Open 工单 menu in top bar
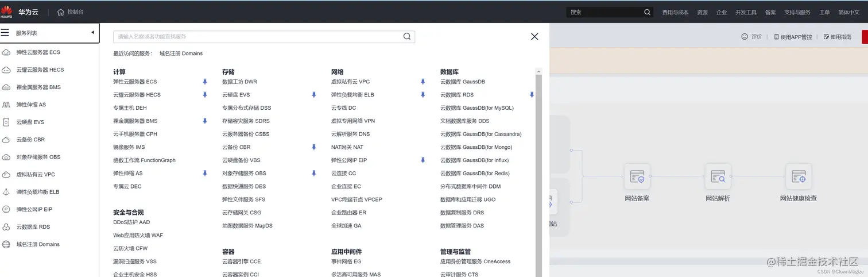The image size is (868, 277). tap(824, 13)
